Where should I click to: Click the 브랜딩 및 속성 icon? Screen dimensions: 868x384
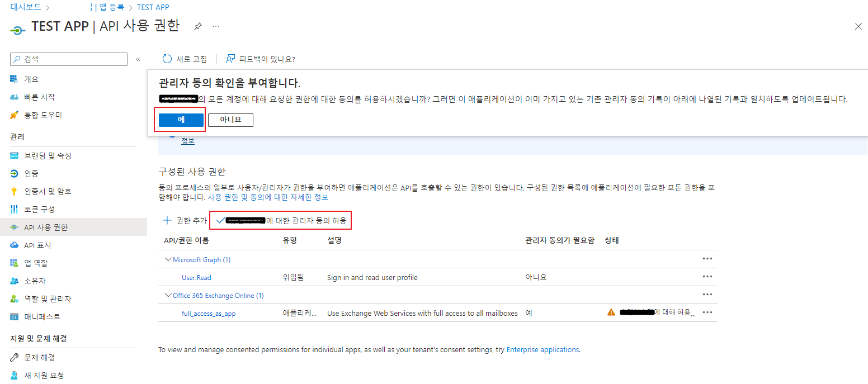click(15, 155)
